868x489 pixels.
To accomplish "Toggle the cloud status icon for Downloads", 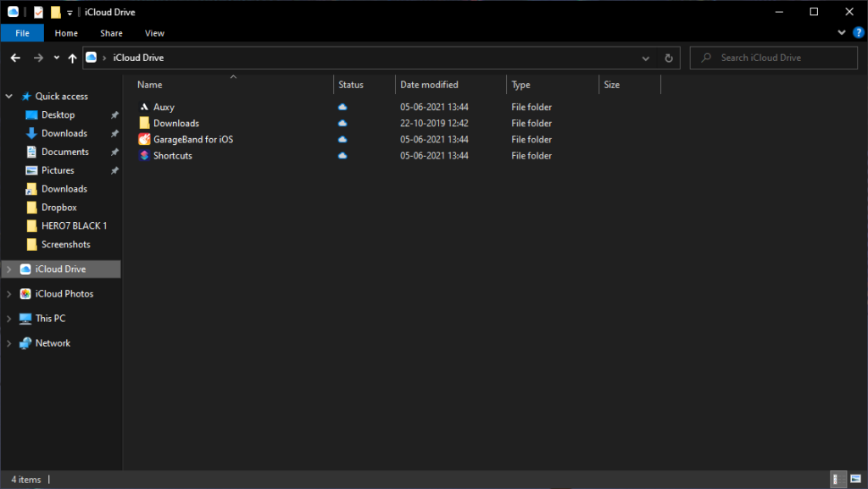I will pos(342,123).
